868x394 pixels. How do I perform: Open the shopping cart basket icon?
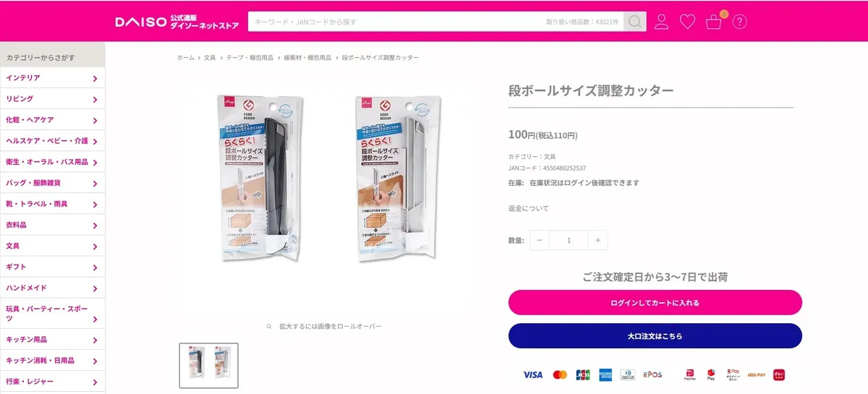[x=714, y=22]
